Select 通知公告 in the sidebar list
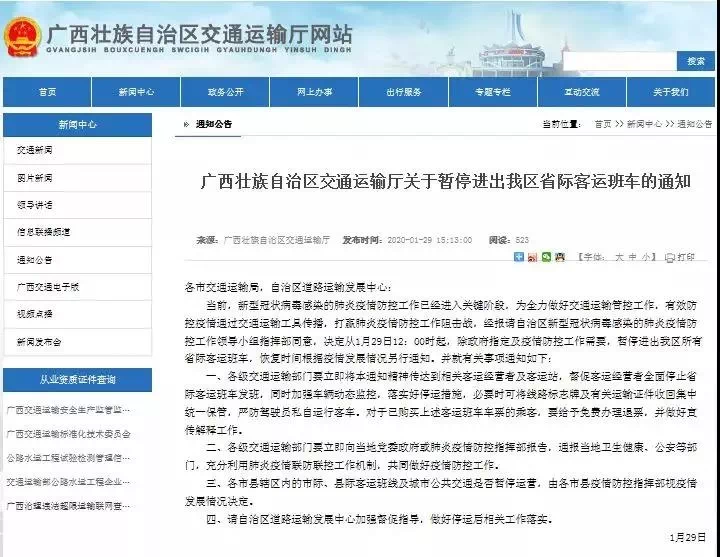The height and width of the screenshot is (557, 720). (x=78, y=260)
